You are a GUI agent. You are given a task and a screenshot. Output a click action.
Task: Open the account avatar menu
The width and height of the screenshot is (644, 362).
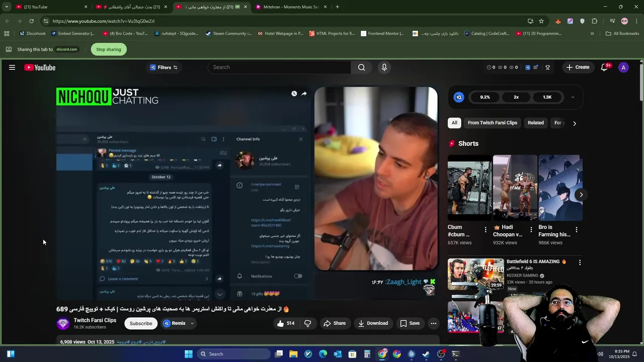pos(623,67)
